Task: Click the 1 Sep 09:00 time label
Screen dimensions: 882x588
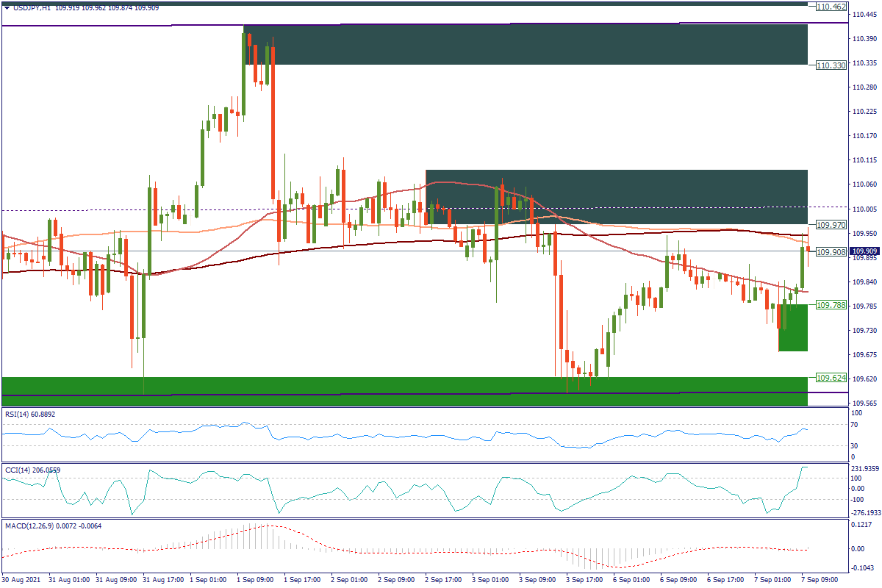Action: pos(255,580)
